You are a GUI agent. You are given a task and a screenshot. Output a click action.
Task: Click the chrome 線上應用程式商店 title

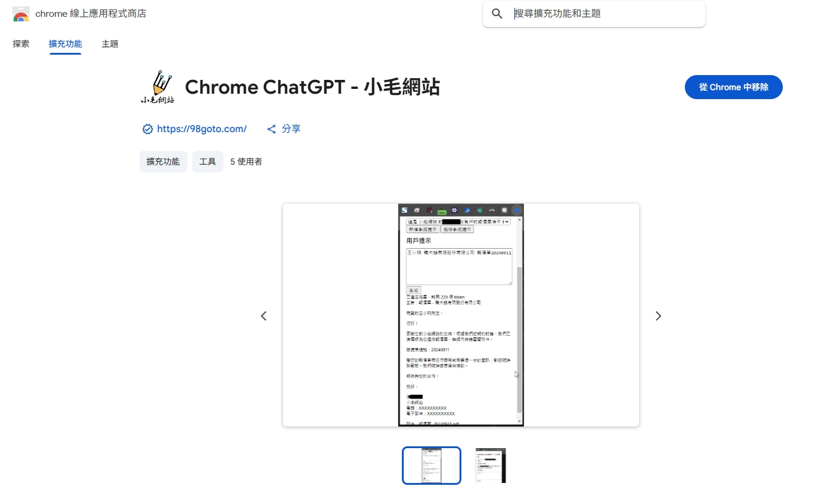pos(91,13)
